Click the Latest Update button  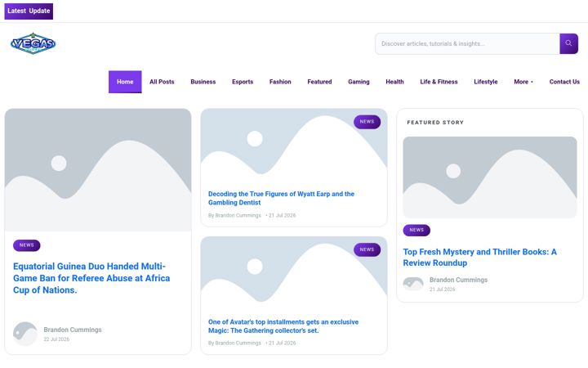pyautogui.click(x=29, y=11)
